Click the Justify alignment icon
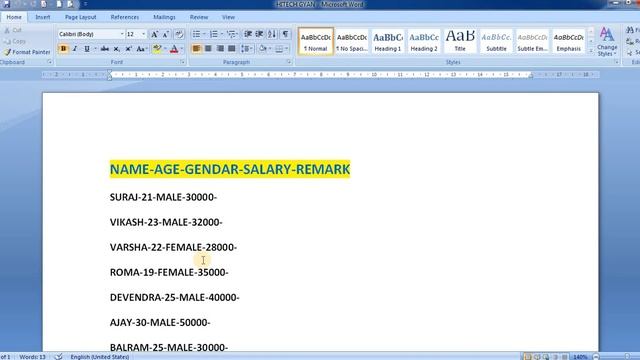The width and height of the screenshot is (640, 360). click(232, 49)
